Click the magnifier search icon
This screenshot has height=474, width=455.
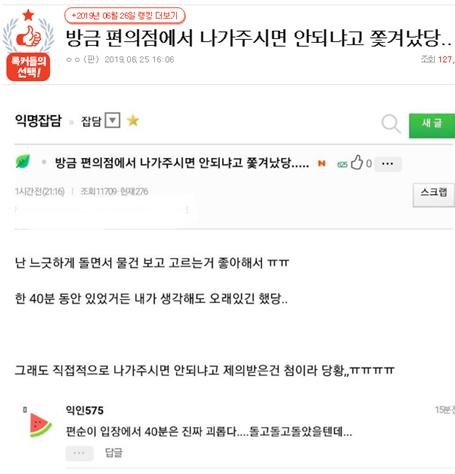pos(391,124)
